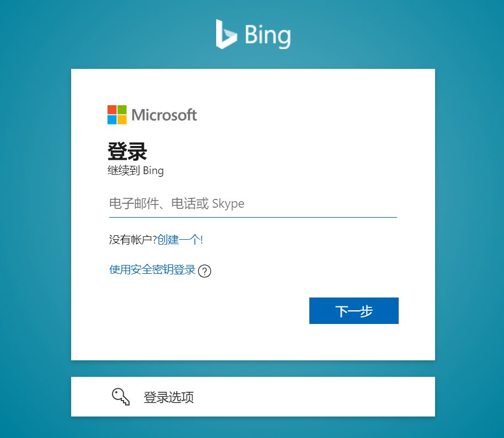Click the Microsoft four-color squares logo

[x=117, y=115]
